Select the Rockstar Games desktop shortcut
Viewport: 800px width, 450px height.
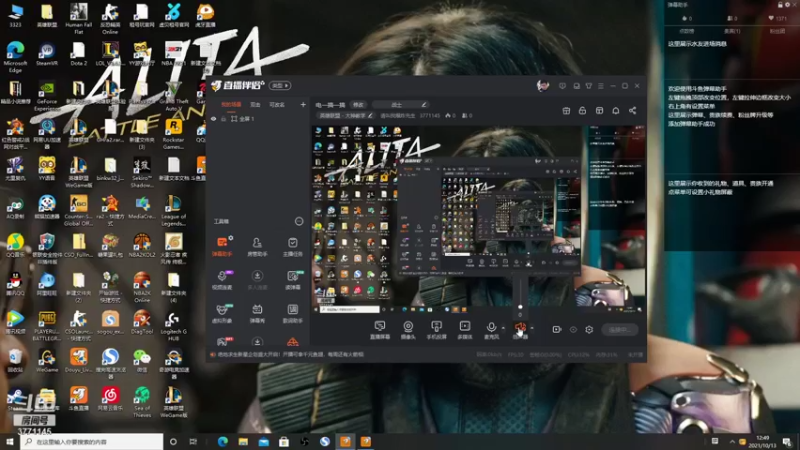click(x=173, y=134)
